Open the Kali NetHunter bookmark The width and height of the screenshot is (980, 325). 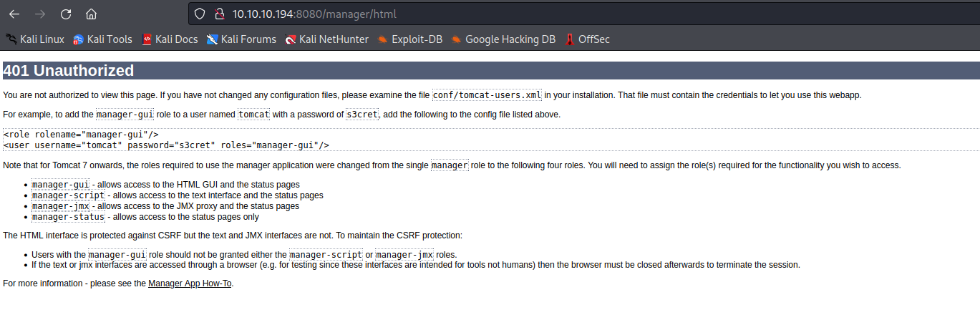pos(326,39)
